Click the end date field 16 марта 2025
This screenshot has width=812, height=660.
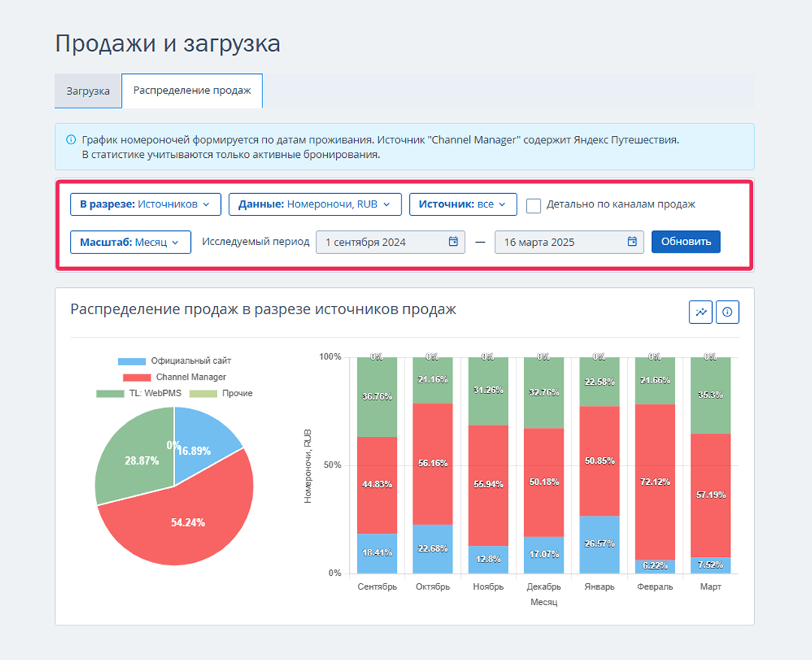[569, 242]
